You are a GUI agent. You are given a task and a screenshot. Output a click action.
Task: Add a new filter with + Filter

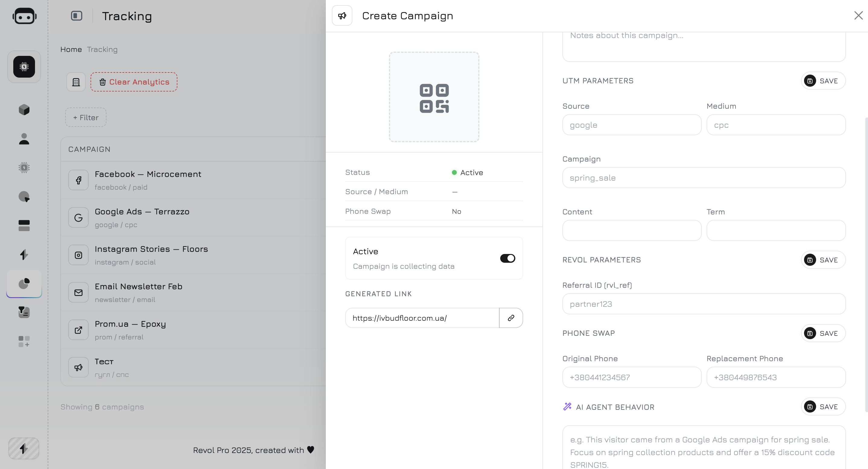coord(85,117)
